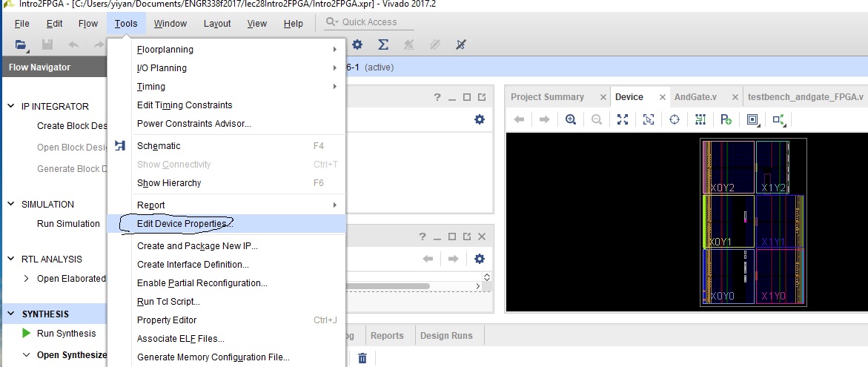The image size is (868, 367).
Task: Open the Design Runs tab
Action: pos(445,336)
